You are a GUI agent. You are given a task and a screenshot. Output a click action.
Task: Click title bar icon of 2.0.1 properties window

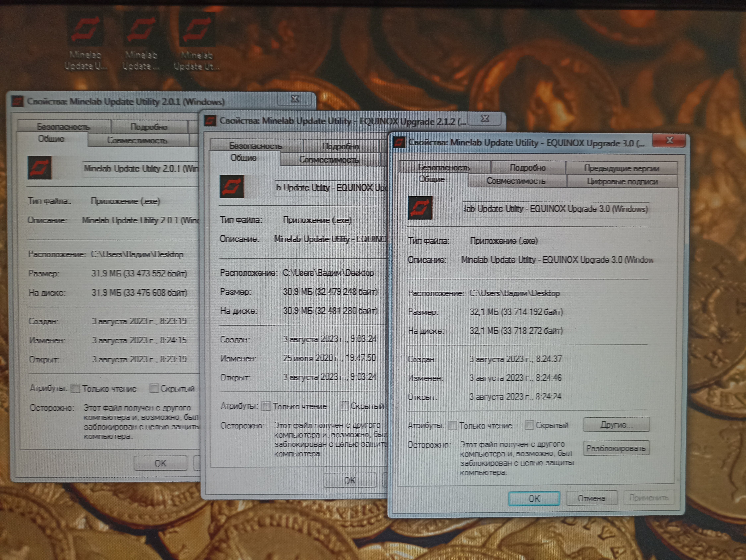[x=18, y=101]
